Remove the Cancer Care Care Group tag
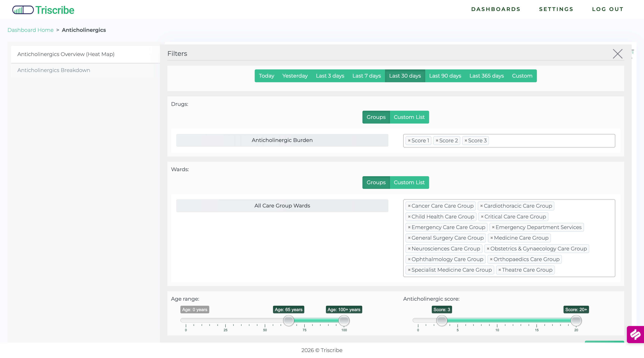This screenshot has width=644, height=358. 409,206
